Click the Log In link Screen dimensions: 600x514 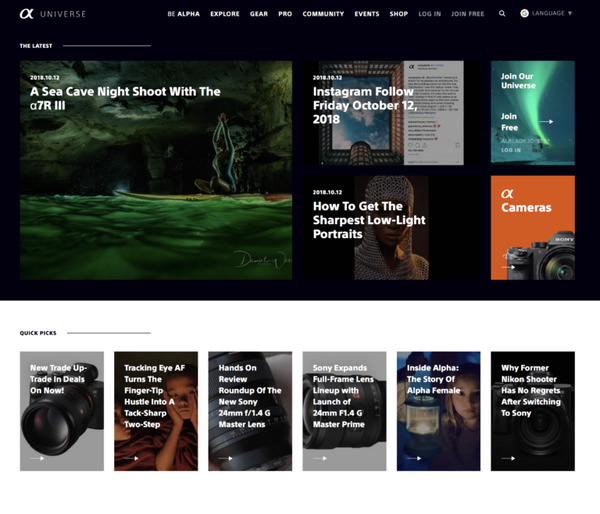429,14
